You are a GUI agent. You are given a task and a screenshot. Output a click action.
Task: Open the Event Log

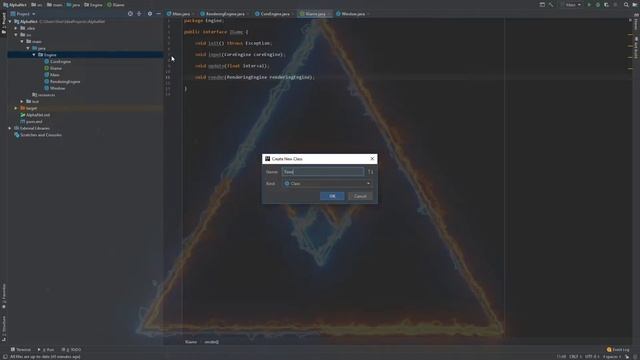pyautogui.click(x=618, y=350)
